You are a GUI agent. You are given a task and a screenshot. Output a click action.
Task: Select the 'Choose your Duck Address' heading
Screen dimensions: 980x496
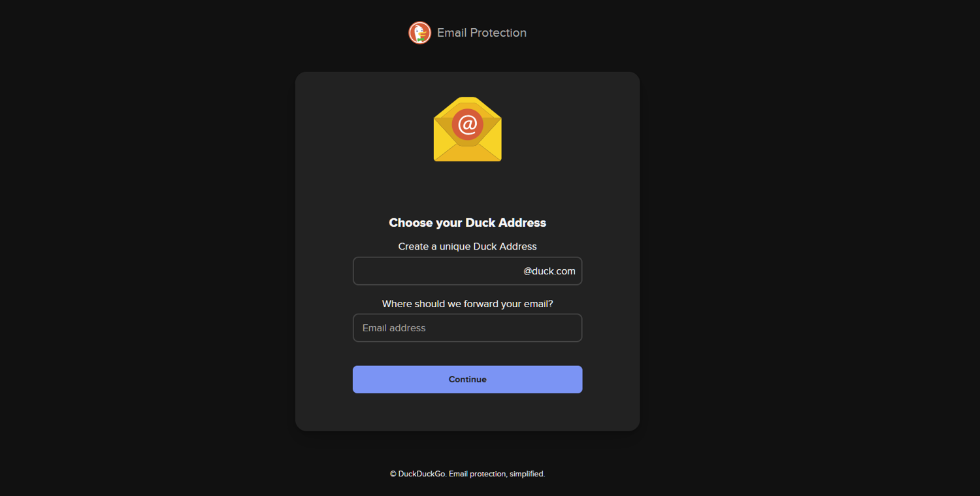point(468,223)
